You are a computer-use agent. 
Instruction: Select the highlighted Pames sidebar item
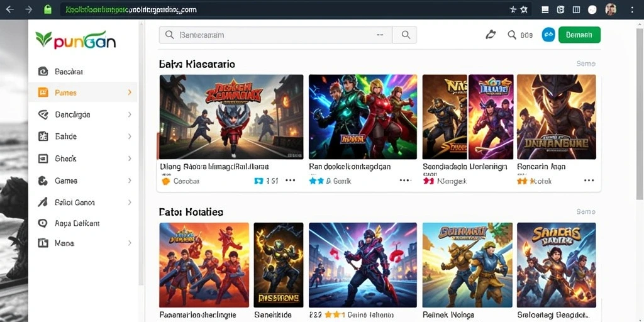(83, 92)
